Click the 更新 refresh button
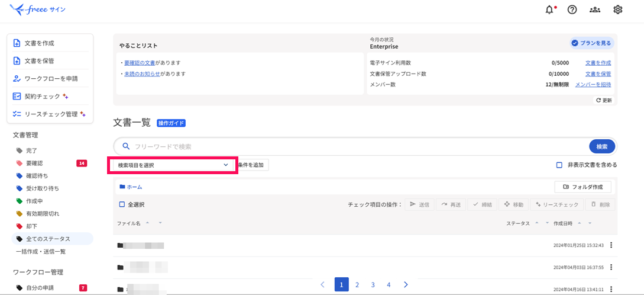The height and width of the screenshot is (295, 644). click(604, 100)
